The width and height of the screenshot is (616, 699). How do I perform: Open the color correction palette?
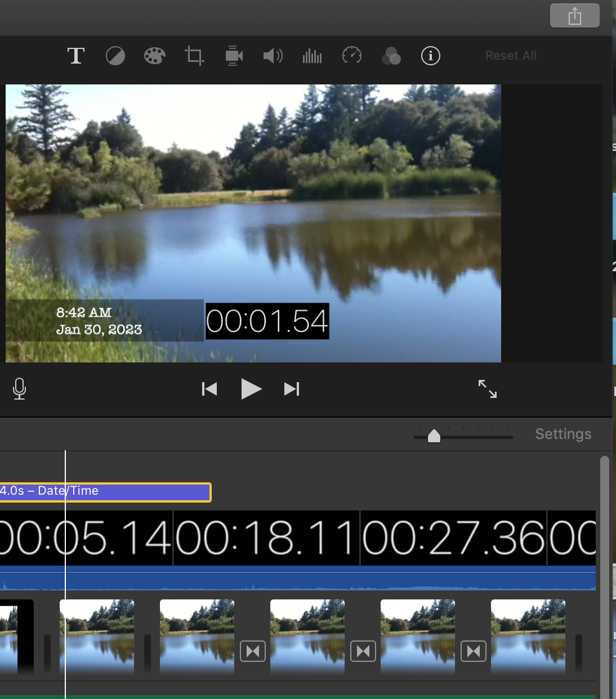[x=154, y=56]
